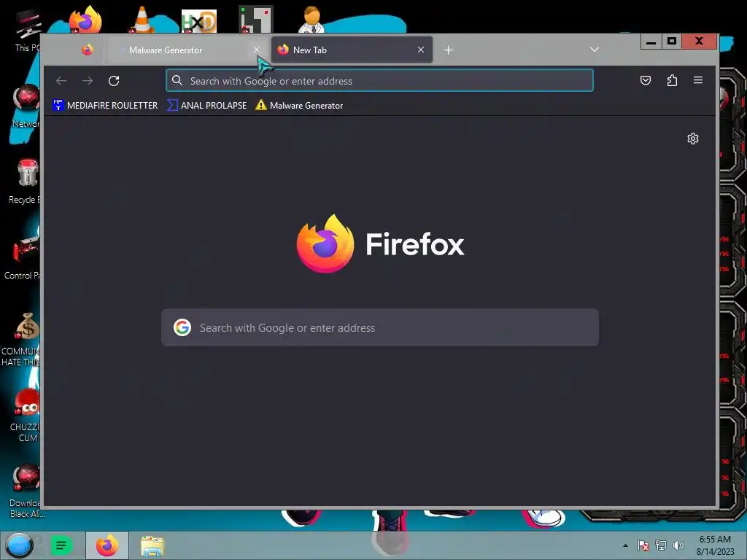Open the Extensions puzzle icon
The height and width of the screenshot is (560, 747).
pyautogui.click(x=672, y=80)
